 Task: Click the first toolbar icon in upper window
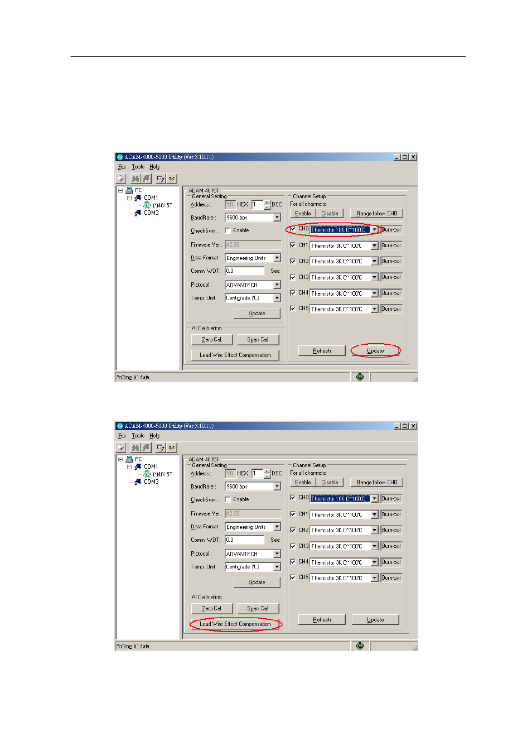tap(120, 179)
